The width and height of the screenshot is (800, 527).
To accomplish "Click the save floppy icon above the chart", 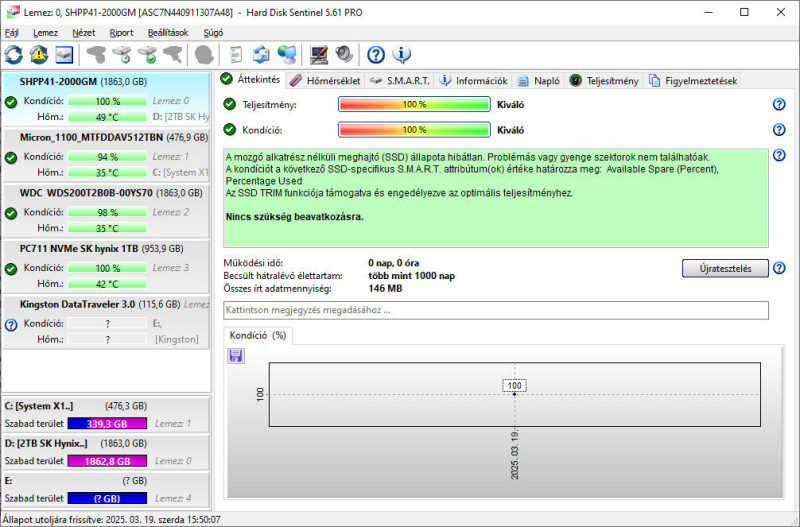I will [236, 356].
